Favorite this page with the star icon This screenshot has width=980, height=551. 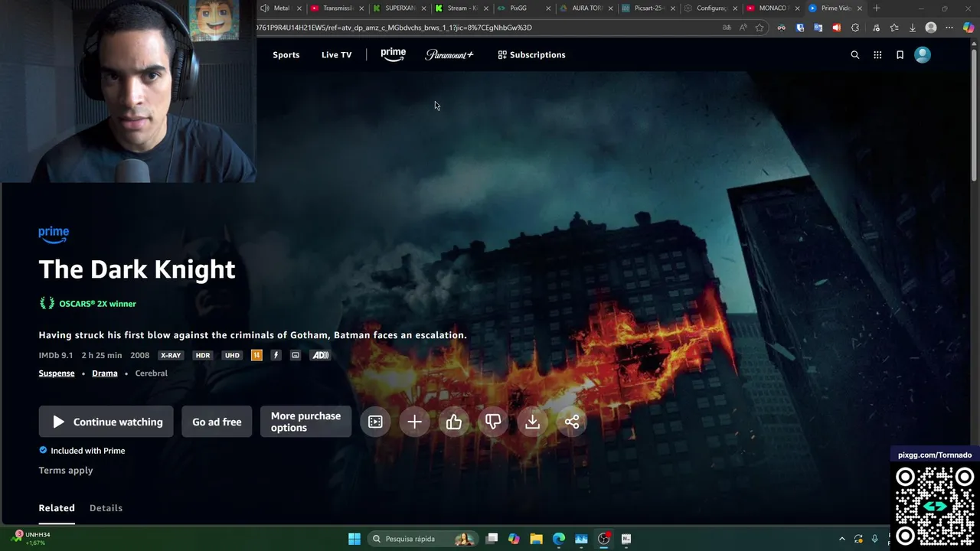(x=759, y=28)
